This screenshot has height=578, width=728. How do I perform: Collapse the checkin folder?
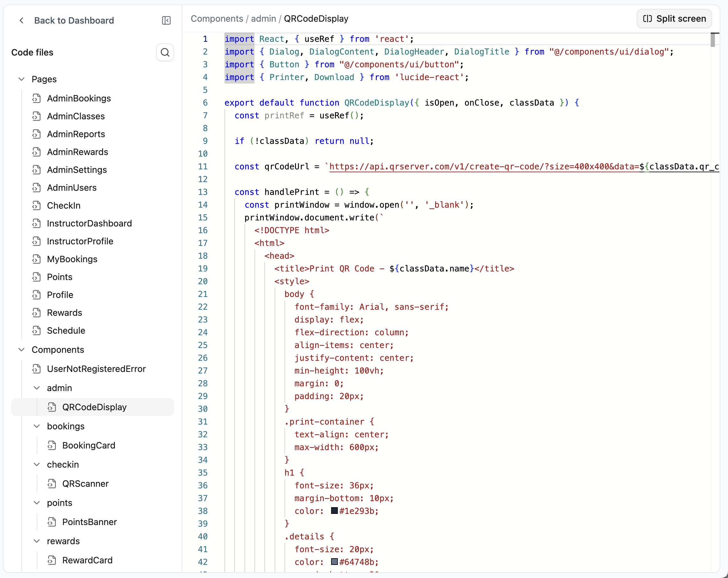[37, 464]
